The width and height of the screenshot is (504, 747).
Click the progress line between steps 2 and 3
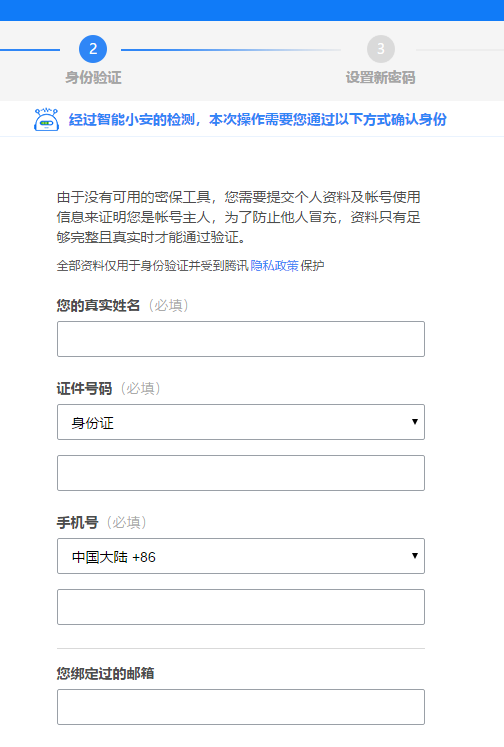coord(231,50)
